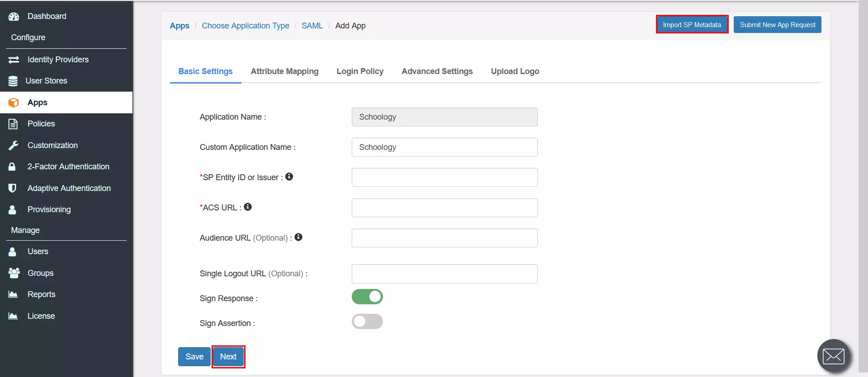The width and height of the screenshot is (868, 377).
Task: Click info icon next to ACS URL
Action: point(248,207)
